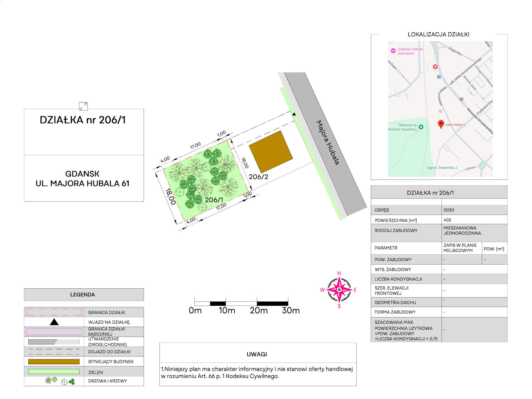Click the 206/1 plot label on plan
Screen dimensions: 532x399
(x=214, y=200)
